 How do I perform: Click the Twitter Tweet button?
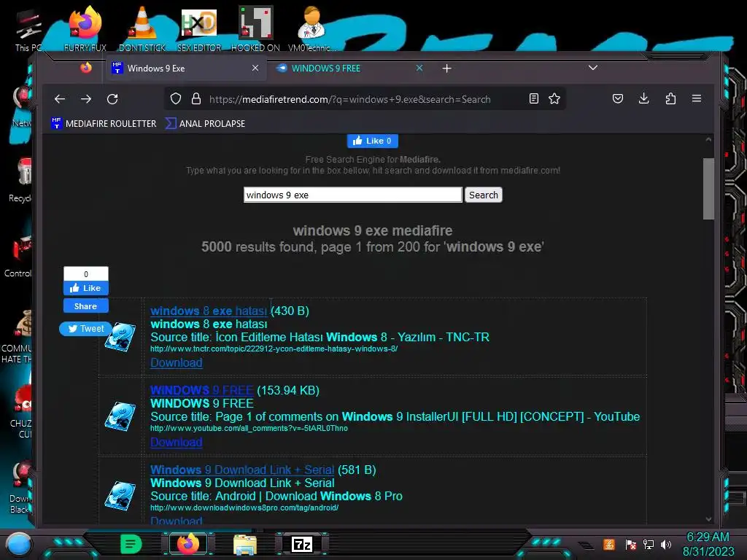coord(85,329)
